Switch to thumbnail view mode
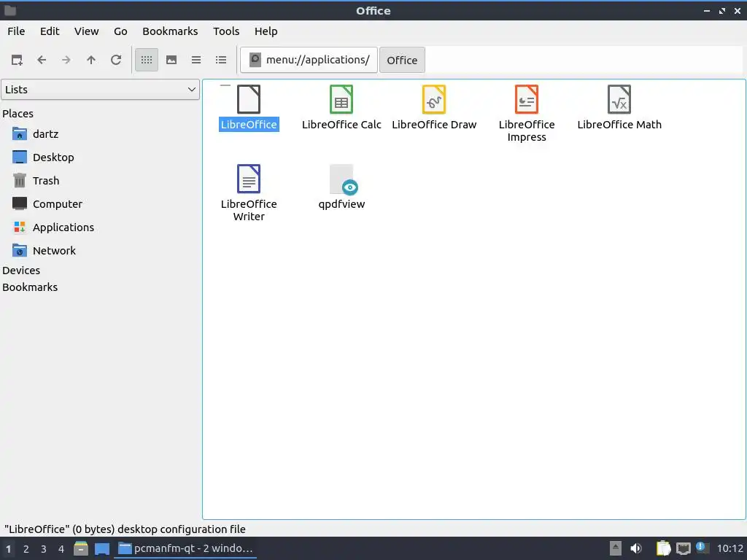Screen dimensions: 747x560 (171, 60)
